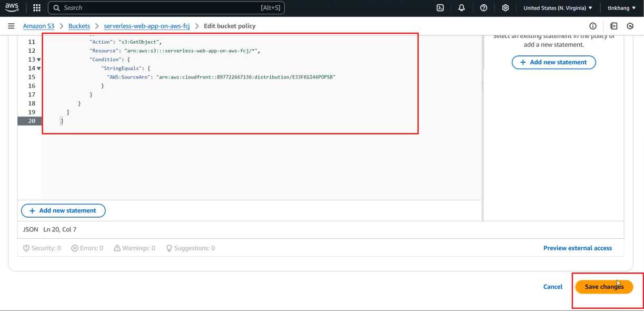Open the notifications bell
Screen dimensions: 644x311
click(x=462, y=8)
